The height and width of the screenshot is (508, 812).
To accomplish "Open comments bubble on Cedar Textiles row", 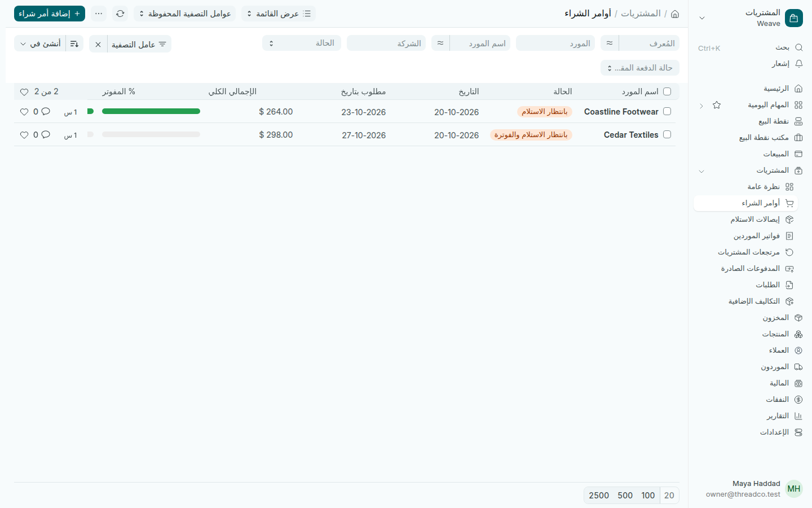I will (46, 134).
